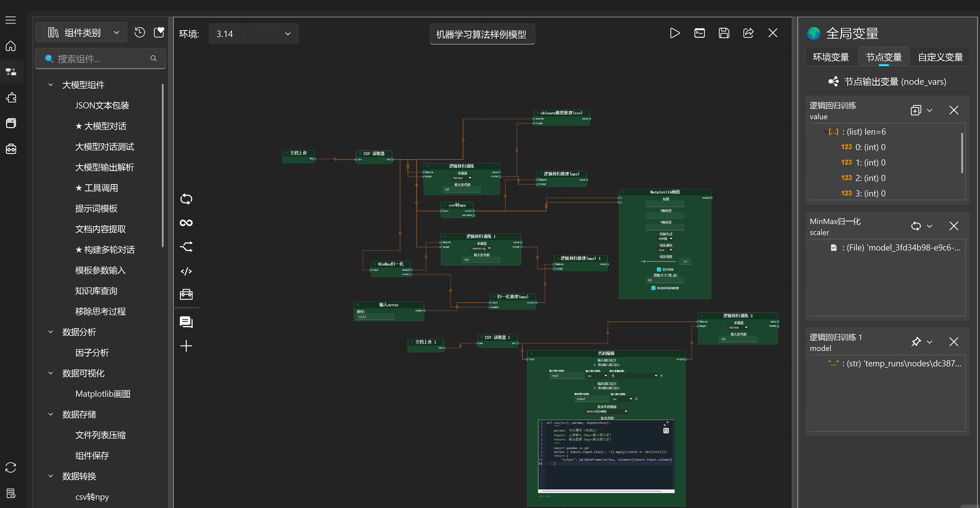Delete the output port definition row
980x508 pixels.
(x=636, y=399)
